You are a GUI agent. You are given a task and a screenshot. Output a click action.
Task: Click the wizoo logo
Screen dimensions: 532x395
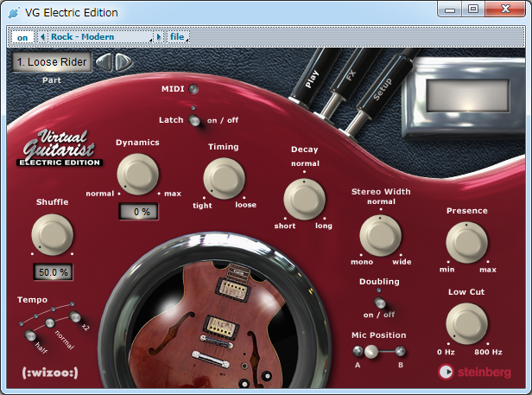click(x=50, y=373)
